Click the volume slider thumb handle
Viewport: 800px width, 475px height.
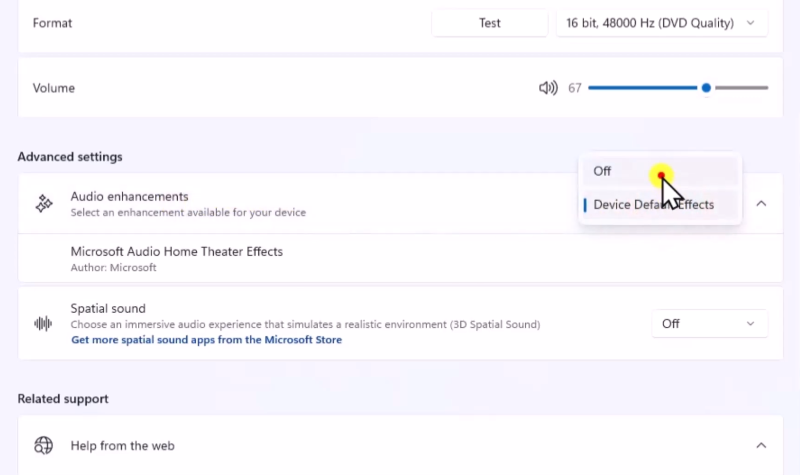coord(706,88)
